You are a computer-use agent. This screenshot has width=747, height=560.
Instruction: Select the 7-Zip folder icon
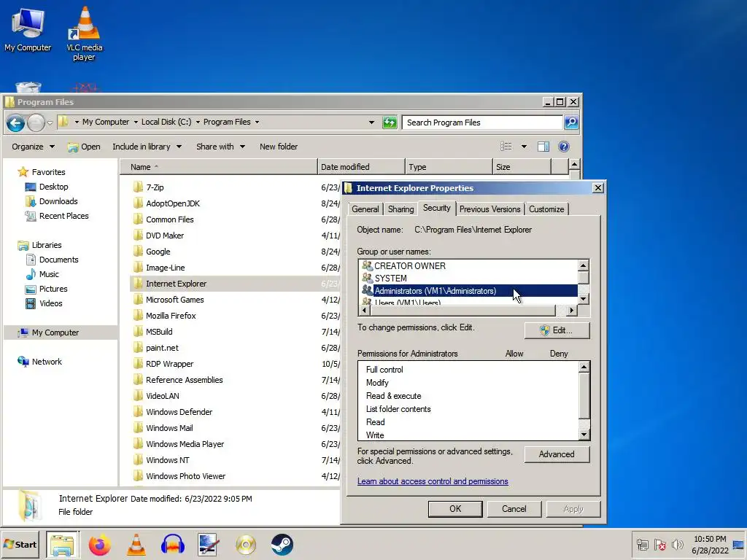point(138,187)
